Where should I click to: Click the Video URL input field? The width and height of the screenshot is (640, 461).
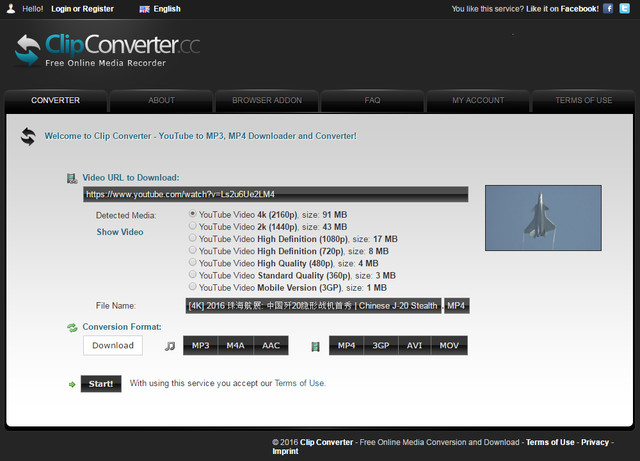point(276,194)
